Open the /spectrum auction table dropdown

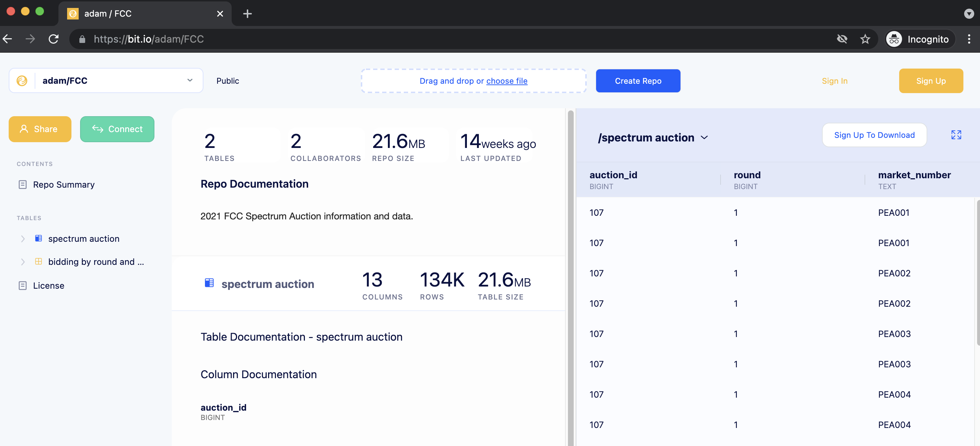(x=704, y=138)
